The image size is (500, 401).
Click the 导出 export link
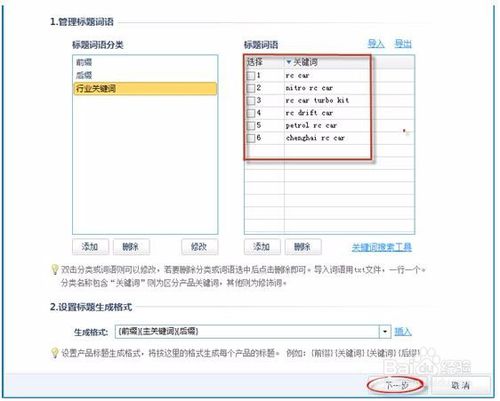(403, 44)
